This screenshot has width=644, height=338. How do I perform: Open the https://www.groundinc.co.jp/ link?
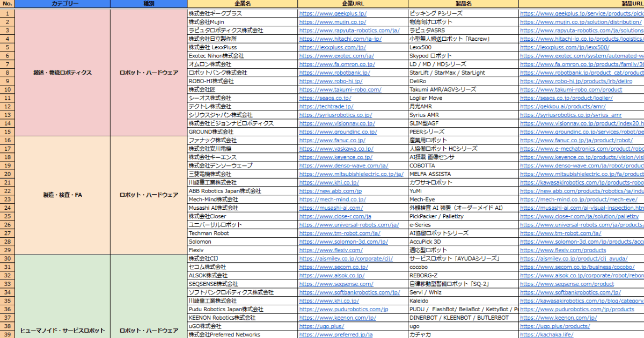coord(338,132)
